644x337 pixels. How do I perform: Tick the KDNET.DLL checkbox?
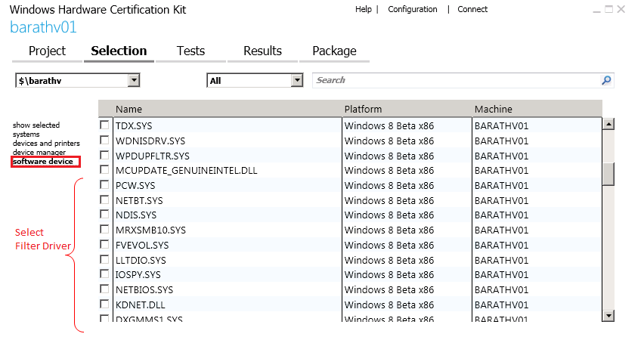click(x=104, y=304)
